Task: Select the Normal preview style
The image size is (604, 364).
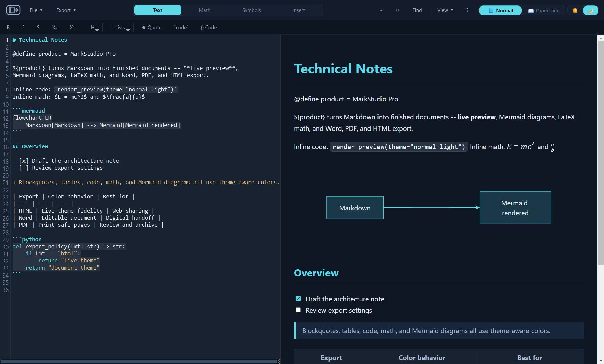Action: (x=500, y=10)
